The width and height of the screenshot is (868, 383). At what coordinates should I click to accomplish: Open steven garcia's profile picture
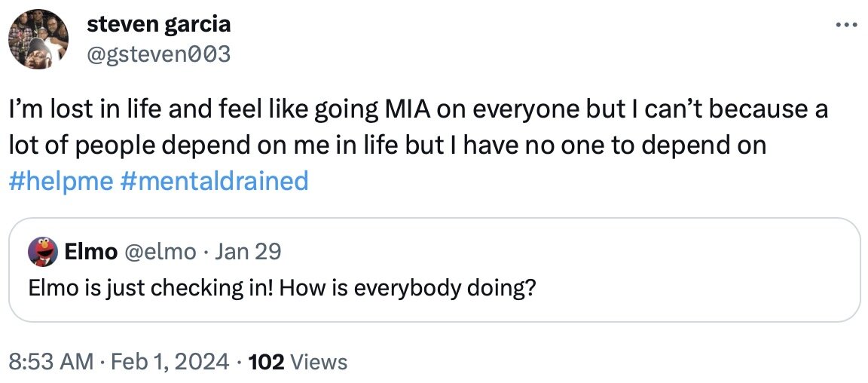(x=38, y=38)
